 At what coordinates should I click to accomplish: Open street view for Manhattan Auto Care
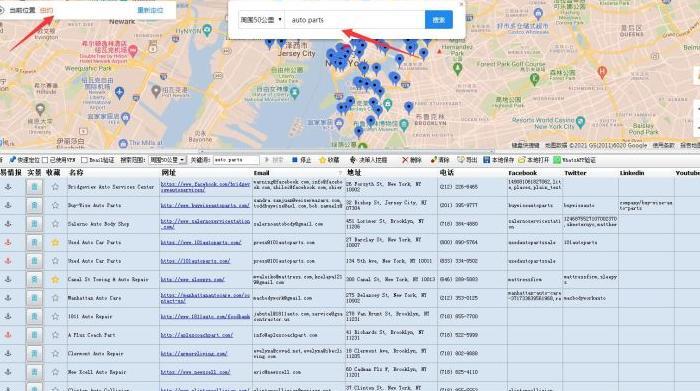pos(34,298)
